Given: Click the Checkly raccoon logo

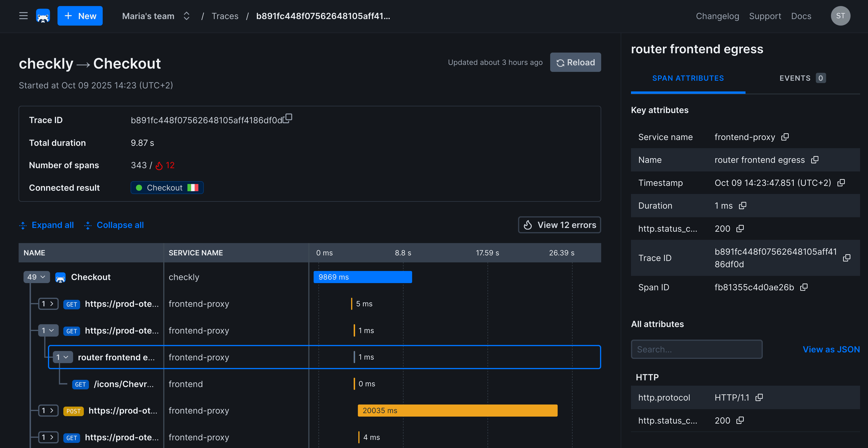Looking at the screenshot, I should pyautogui.click(x=43, y=16).
